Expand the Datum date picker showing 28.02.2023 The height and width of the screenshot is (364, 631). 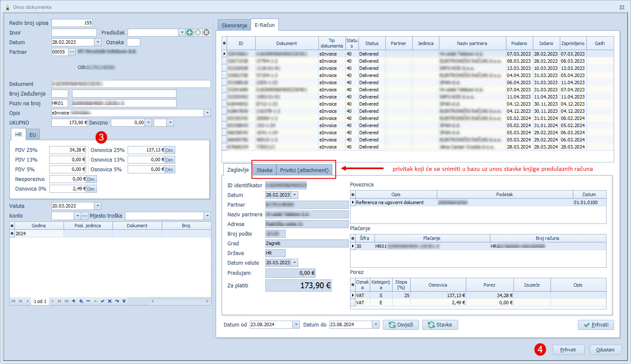tap(98, 42)
